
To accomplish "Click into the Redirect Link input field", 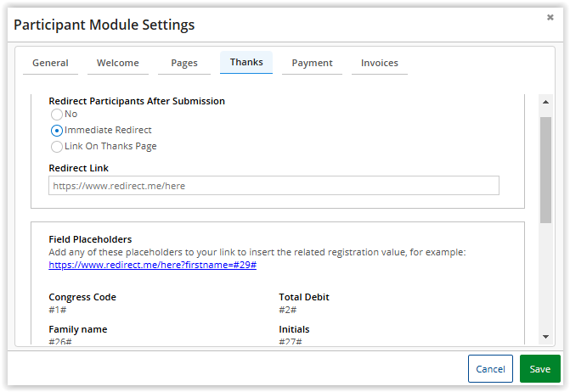I will (x=274, y=186).
